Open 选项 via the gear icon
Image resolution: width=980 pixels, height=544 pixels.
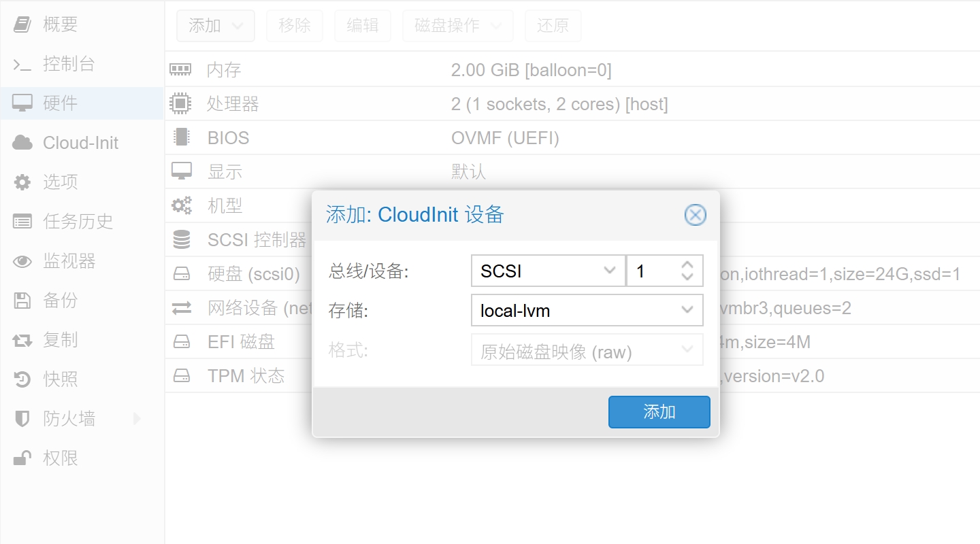(22, 182)
